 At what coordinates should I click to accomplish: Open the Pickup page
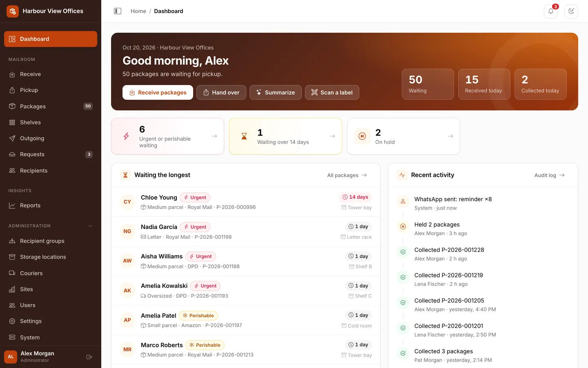(x=51, y=90)
